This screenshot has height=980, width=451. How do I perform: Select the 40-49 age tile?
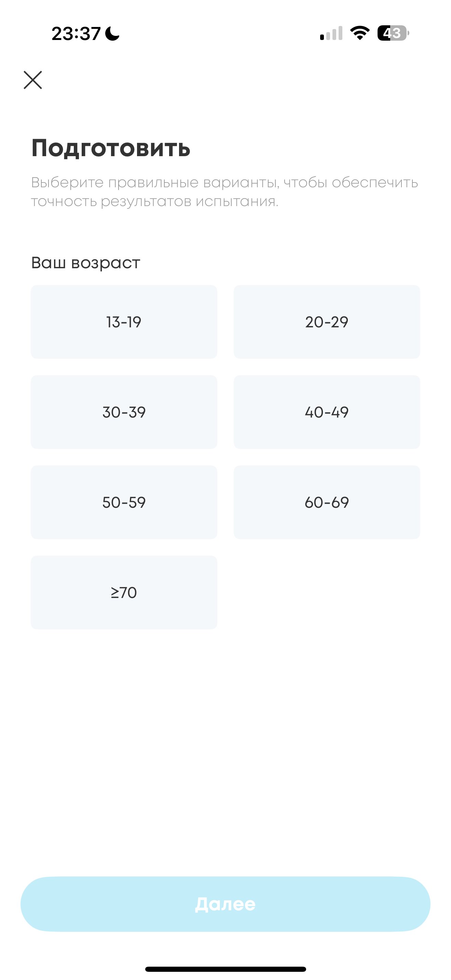(x=327, y=412)
